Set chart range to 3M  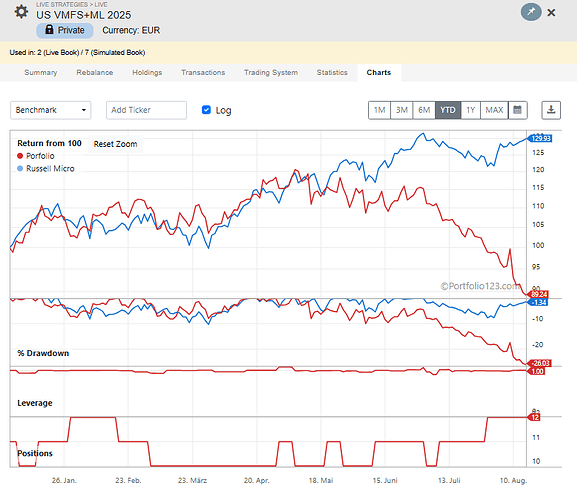[401, 110]
